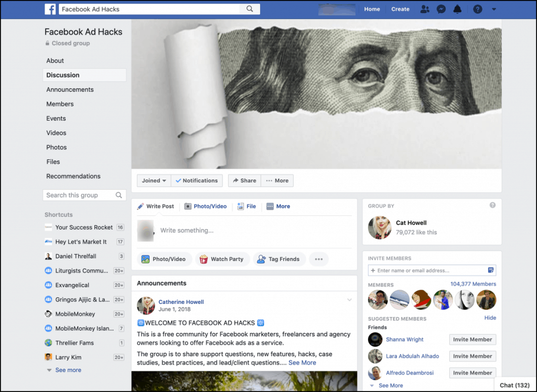Invite Alfredo Deambrosi to the group
The width and height of the screenshot is (537, 392).
point(472,373)
